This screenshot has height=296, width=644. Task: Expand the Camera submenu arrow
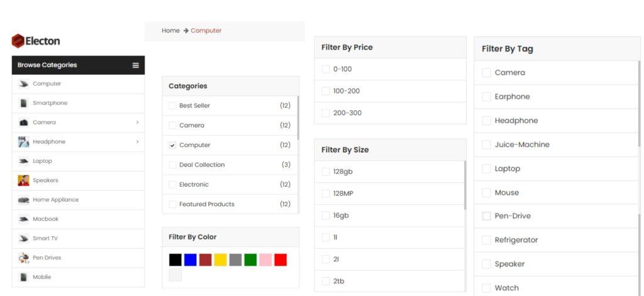(x=137, y=123)
